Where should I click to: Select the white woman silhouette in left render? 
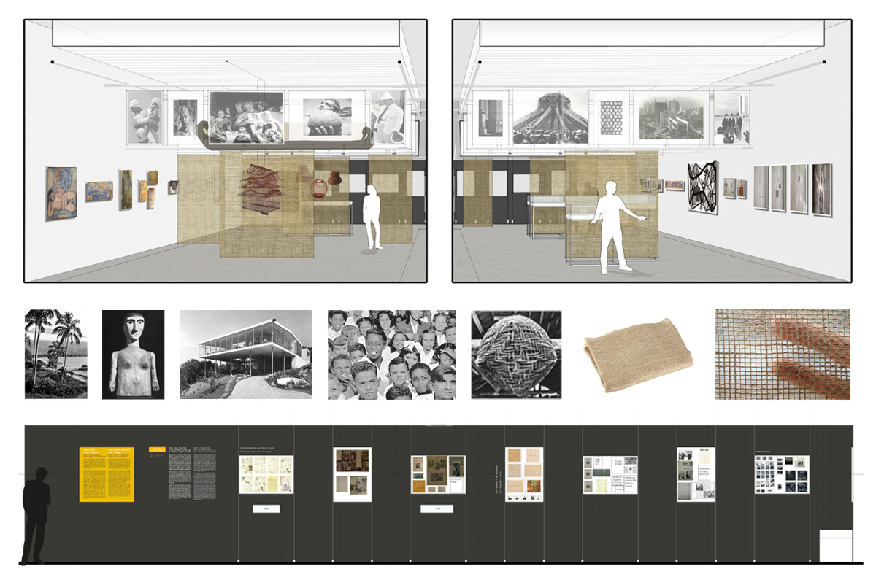[x=374, y=217]
